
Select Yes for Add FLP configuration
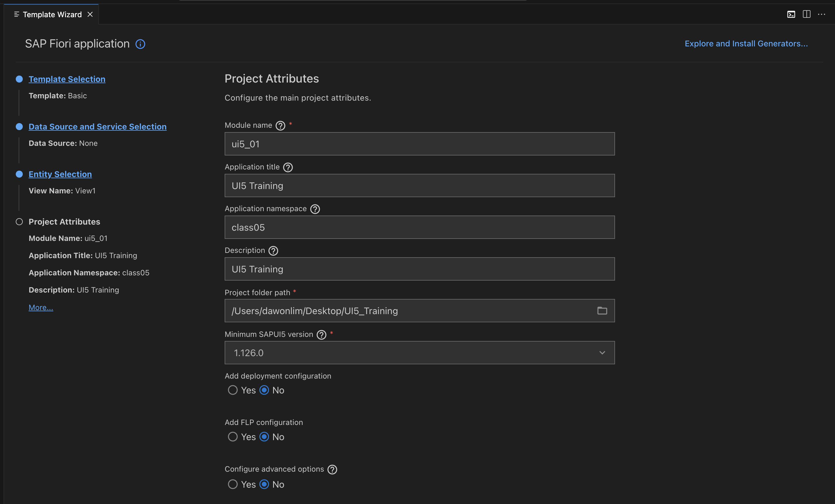233,437
